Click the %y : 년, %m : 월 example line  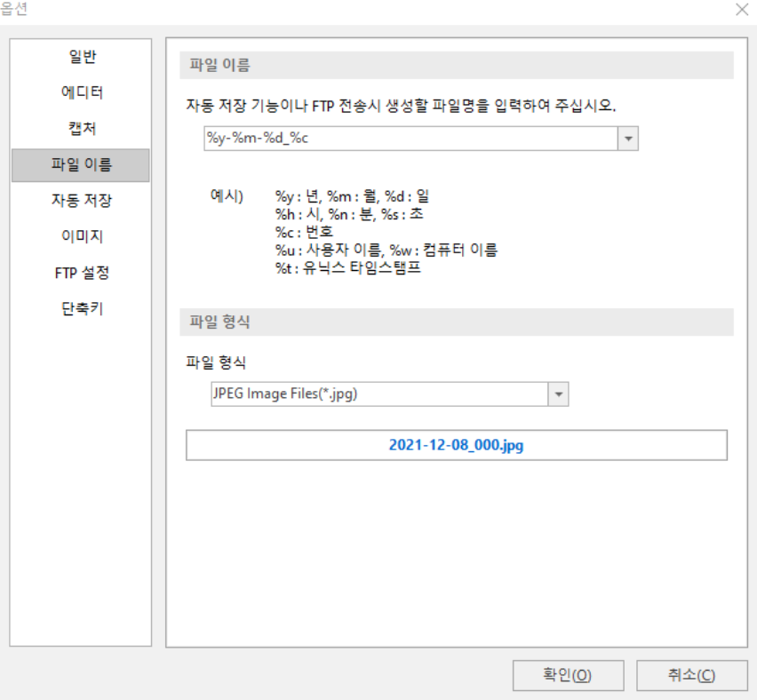pos(352,196)
